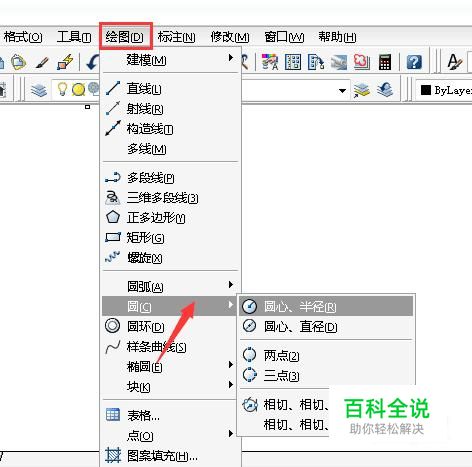Choose the last 相切、相切 circle option
Viewport: 472px width, 467px height.
coord(284,425)
